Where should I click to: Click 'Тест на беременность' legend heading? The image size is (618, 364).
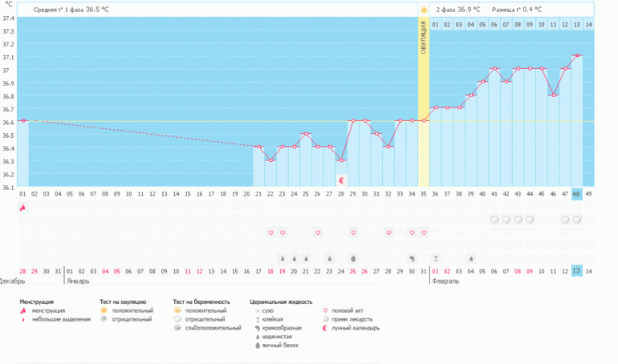[x=201, y=301]
